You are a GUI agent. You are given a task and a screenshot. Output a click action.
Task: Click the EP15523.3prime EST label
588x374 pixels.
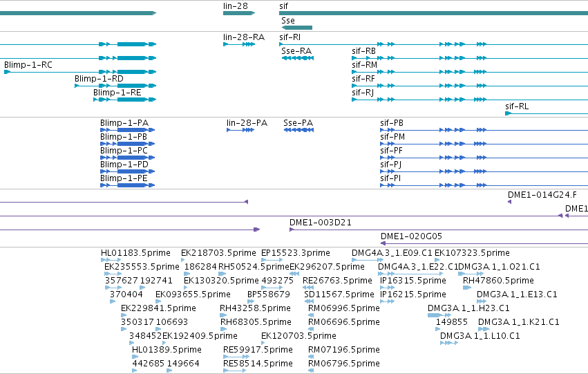tap(296, 253)
